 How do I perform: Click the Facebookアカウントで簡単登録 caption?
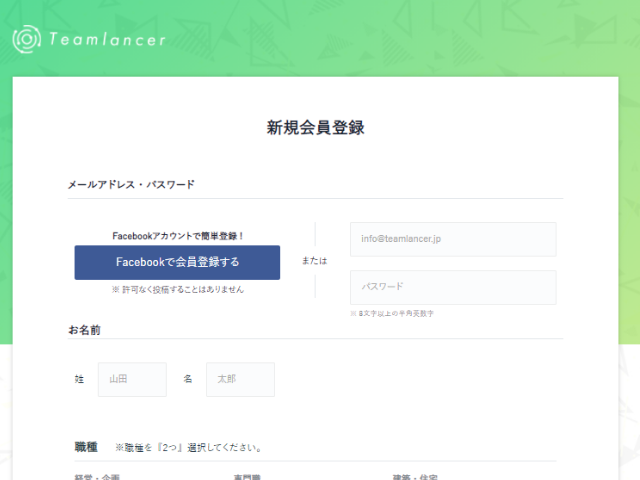click(x=178, y=236)
